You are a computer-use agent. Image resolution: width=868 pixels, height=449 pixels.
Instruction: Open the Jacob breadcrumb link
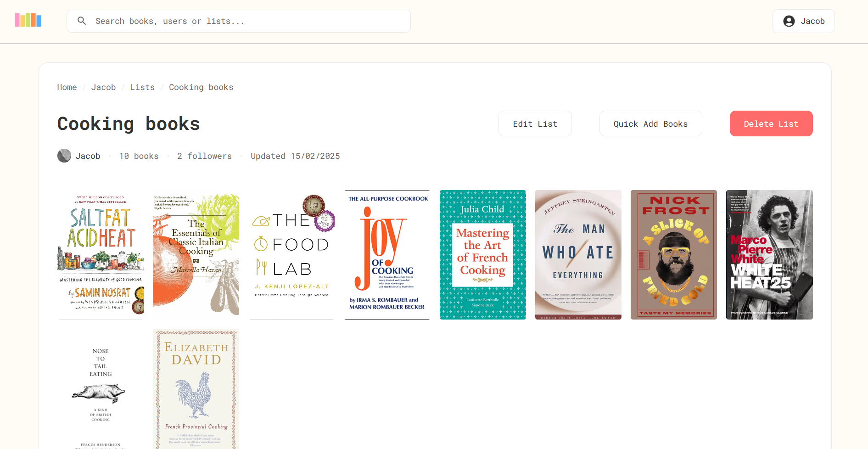(x=103, y=87)
